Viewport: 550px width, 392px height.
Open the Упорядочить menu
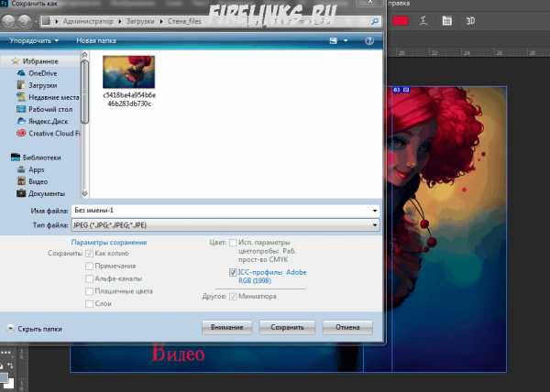[34, 40]
